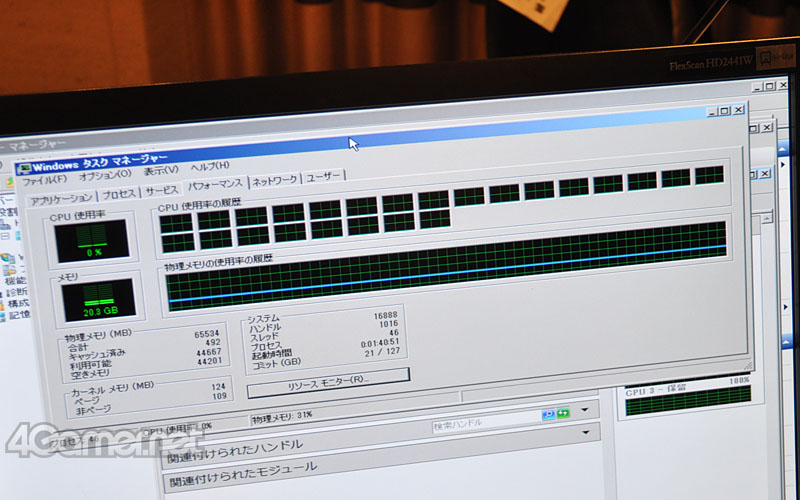The height and width of the screenshot is (500, 800).
Task: Click the kernel paged value 124
Action: 218,387
